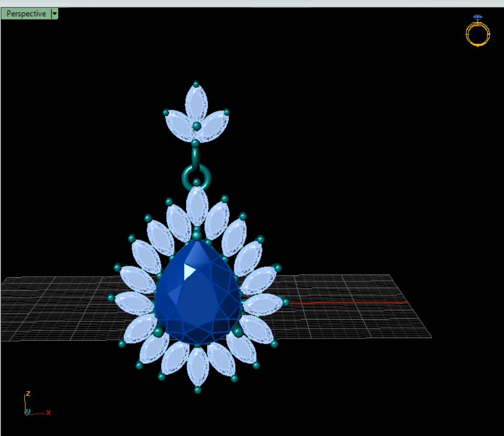
Task: Select the halo marquise directly below the jump ring
Action: pyautogui.click(x=197, y=206)
